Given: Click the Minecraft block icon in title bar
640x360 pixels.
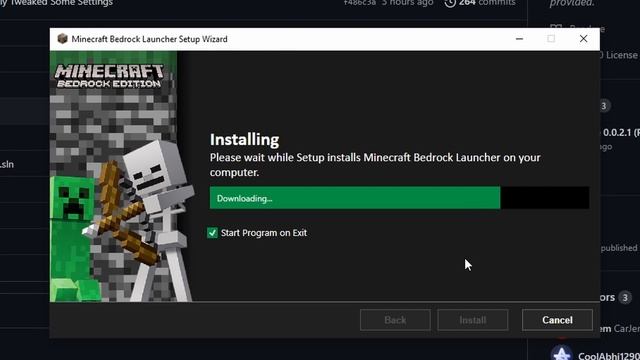Looking at the screenshot, I should coord(62,39).
